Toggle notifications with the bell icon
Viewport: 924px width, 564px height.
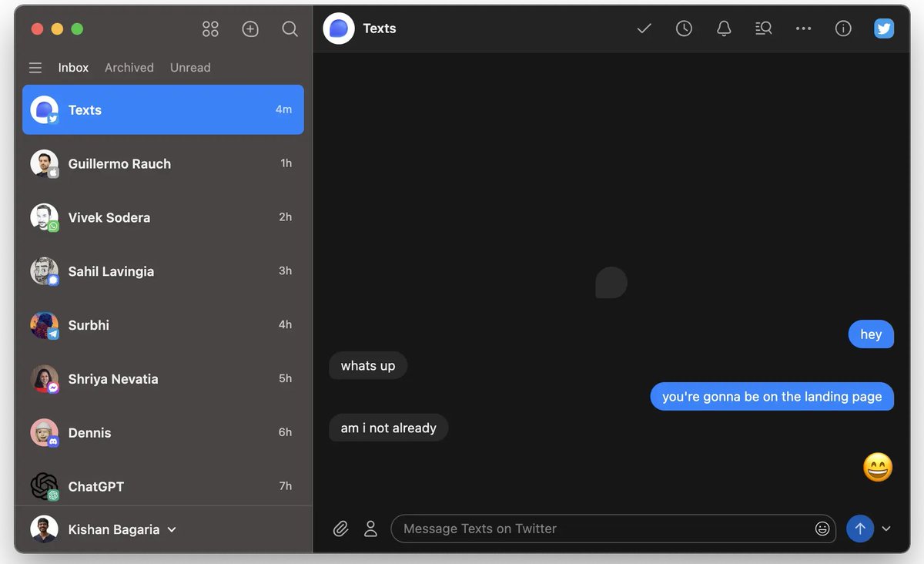click(724, 29)
